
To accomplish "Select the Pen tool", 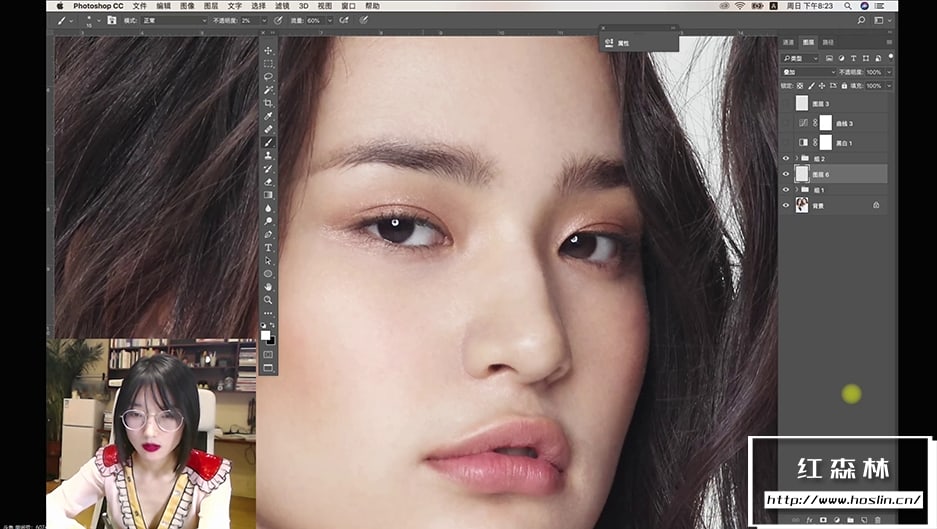I will (268, 234).
